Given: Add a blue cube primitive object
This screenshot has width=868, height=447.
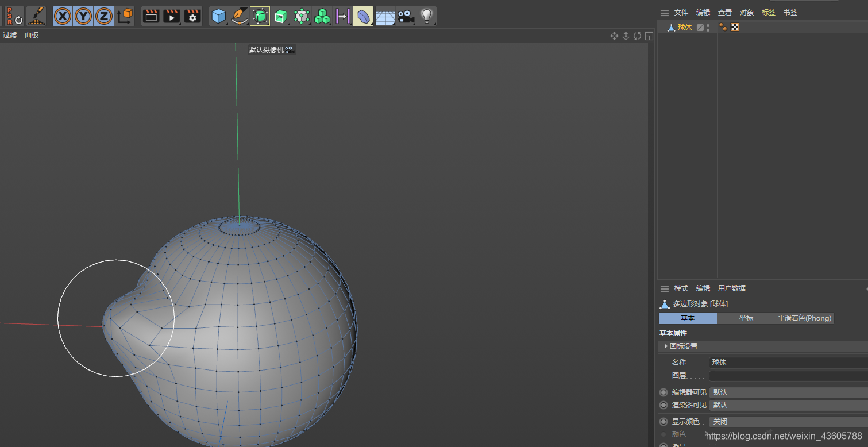Looking at the screenshot, I should [x=219, y=16].
